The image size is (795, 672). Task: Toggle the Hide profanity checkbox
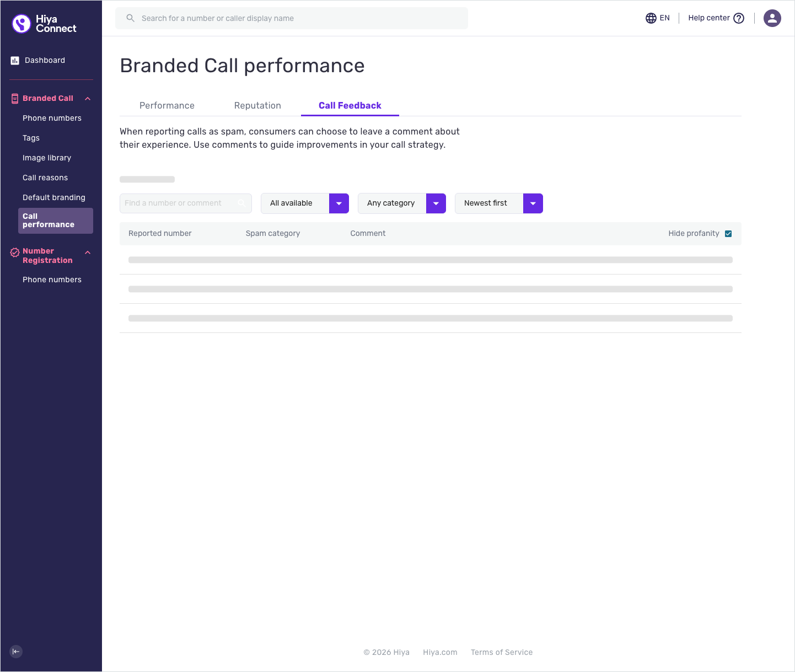point(728,234)
